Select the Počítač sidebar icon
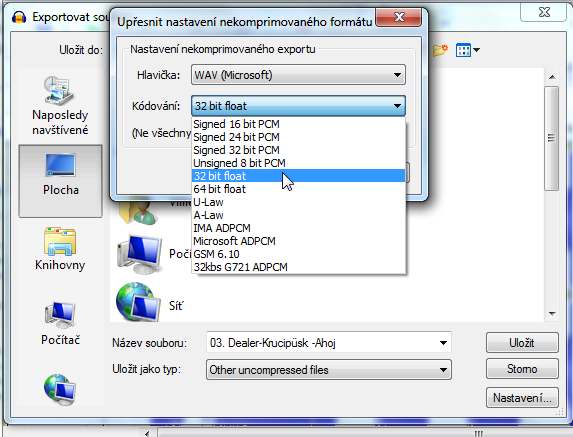 pyautogui.click(x=60, y=315)
